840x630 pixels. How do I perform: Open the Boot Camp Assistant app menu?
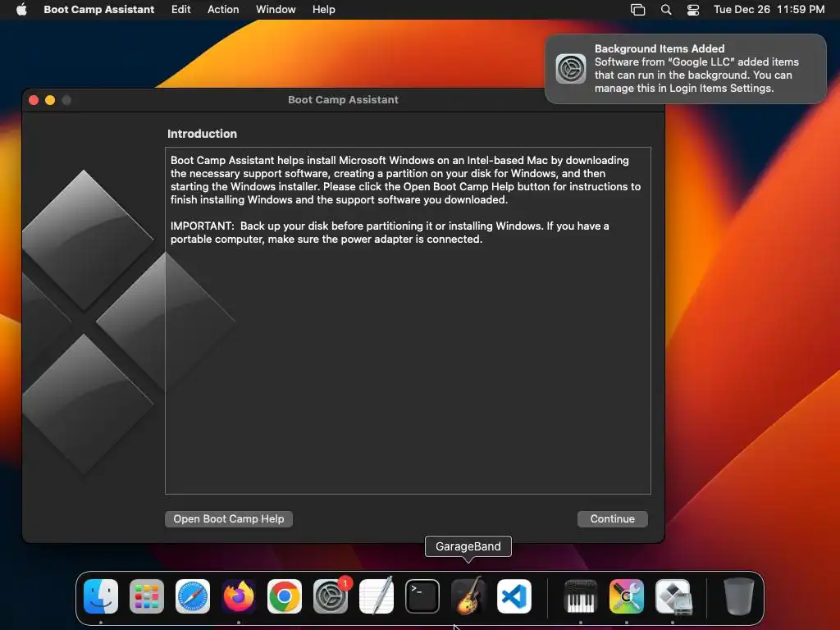[x=99, y=9]
